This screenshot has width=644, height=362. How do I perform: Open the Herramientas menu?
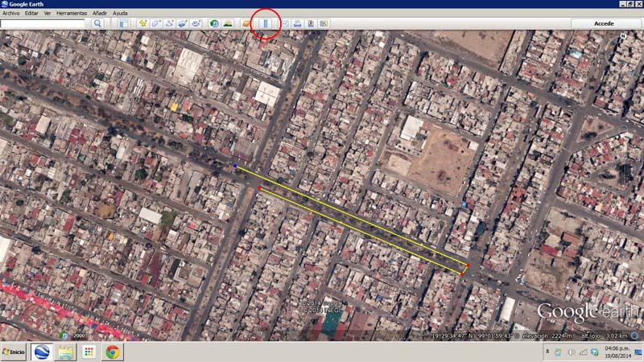71,14
